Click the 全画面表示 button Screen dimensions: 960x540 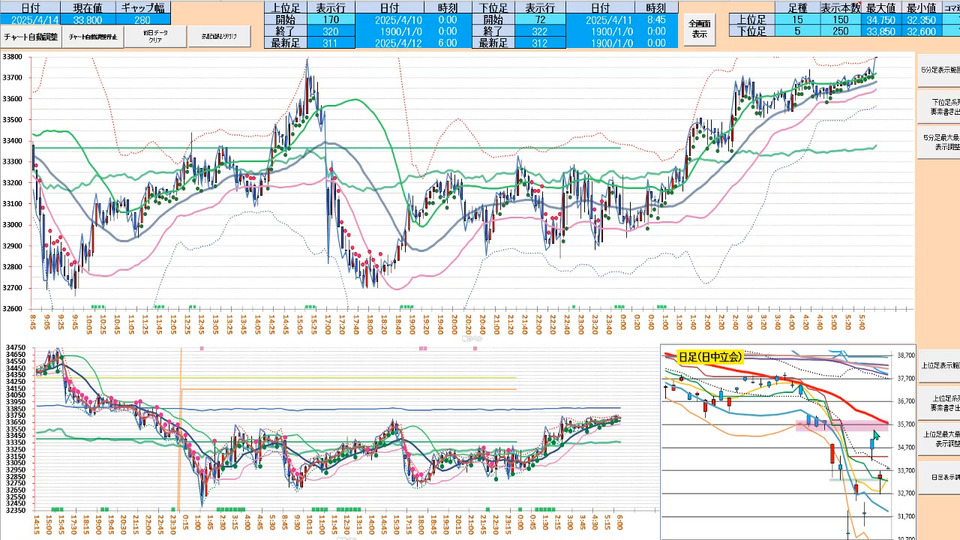(699, 29)
